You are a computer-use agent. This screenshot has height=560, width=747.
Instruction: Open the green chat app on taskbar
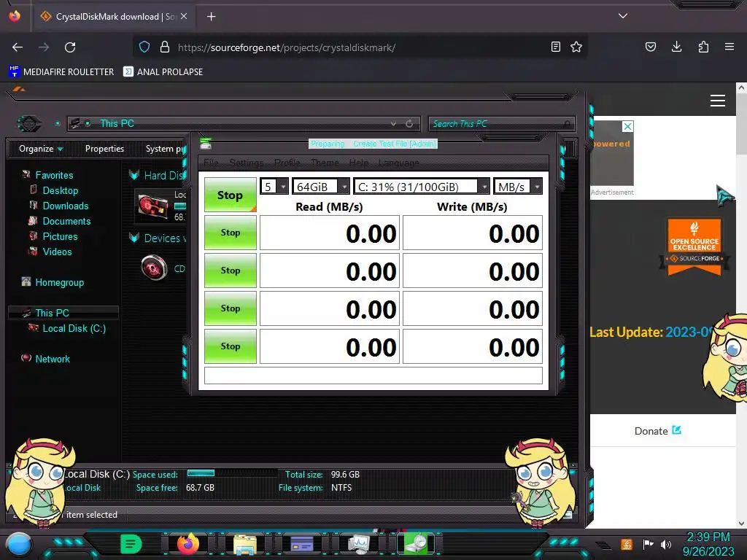(x=131, y=544)
